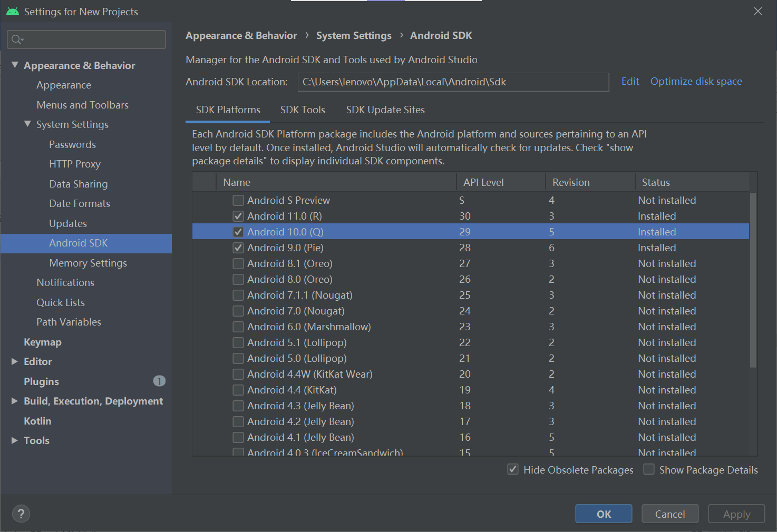Click the Android Studio logo in title bar

click(x=12, y=11)
